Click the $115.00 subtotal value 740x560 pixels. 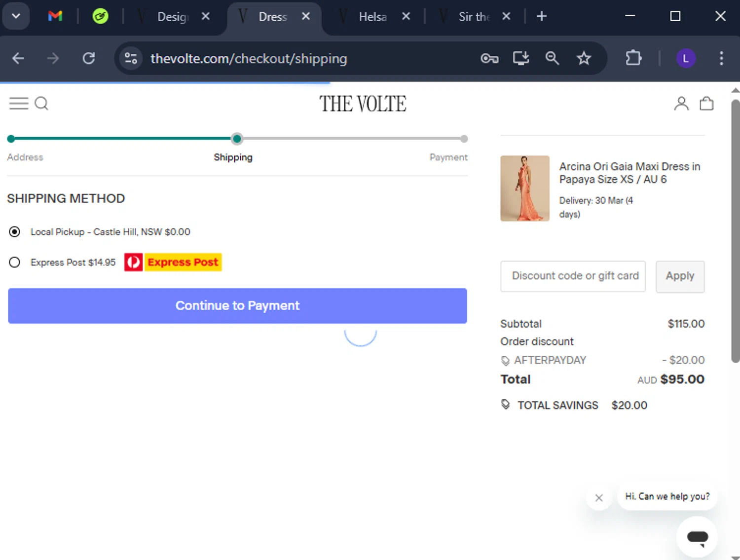tap(686, 324)
